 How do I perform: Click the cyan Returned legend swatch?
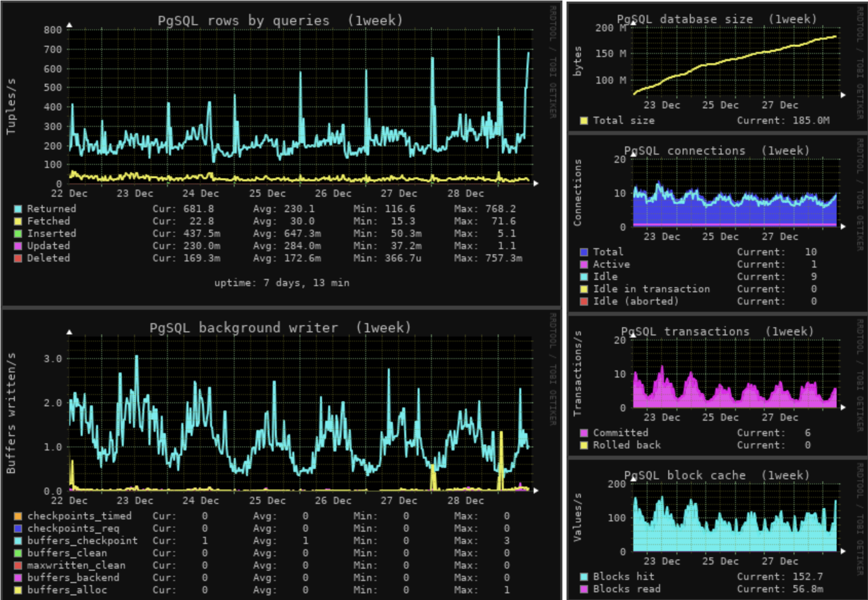coord(18,209)
